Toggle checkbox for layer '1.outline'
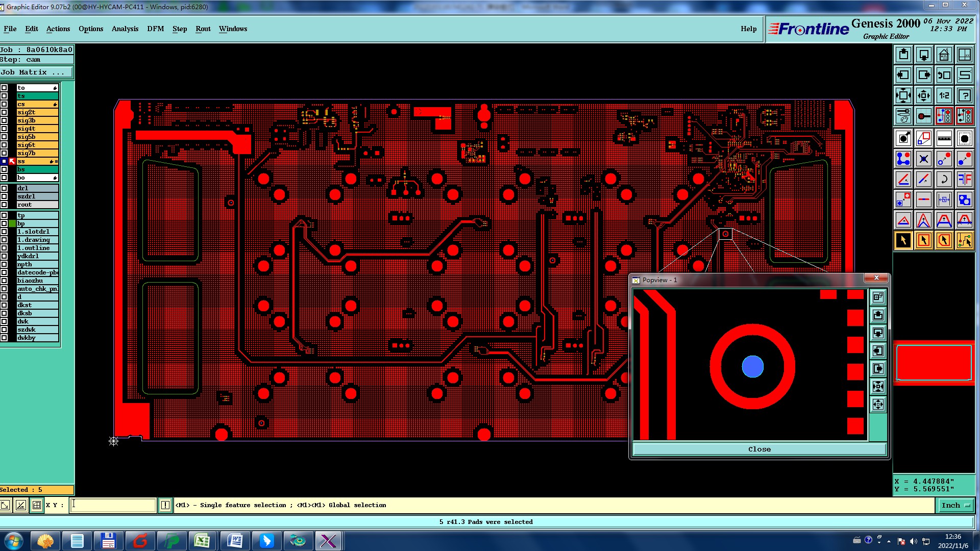The image size is (980, 551). pos(4,248)
